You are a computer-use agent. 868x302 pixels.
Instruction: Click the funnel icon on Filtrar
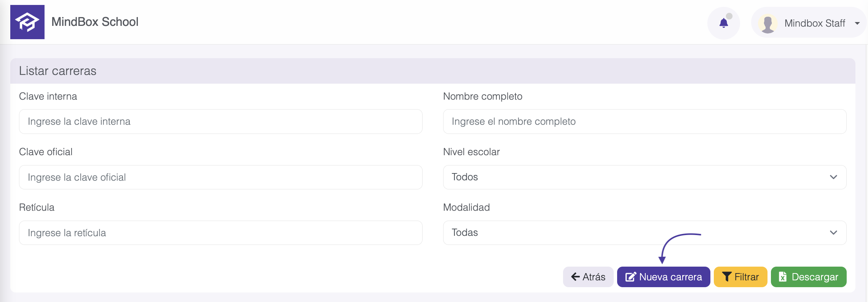click(x=726, y=277)
